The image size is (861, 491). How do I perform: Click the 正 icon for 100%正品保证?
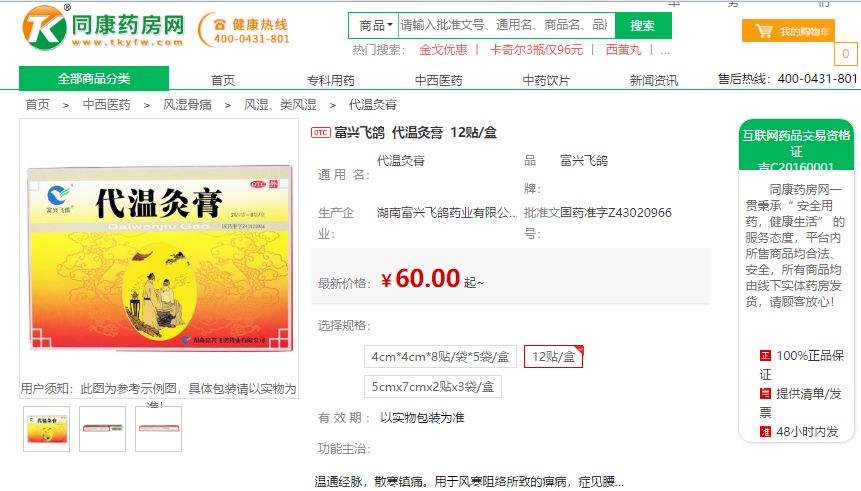coord(765,355)
